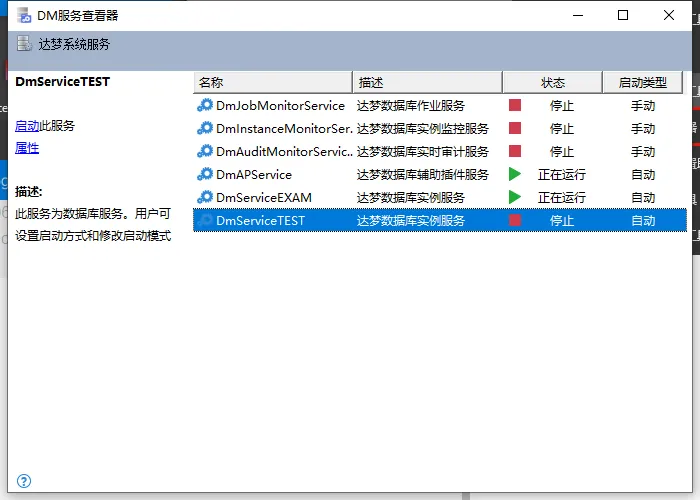700x500 pixels.
Task: Maximize the DM服务查看器 window
Action: tap(623, 15)
